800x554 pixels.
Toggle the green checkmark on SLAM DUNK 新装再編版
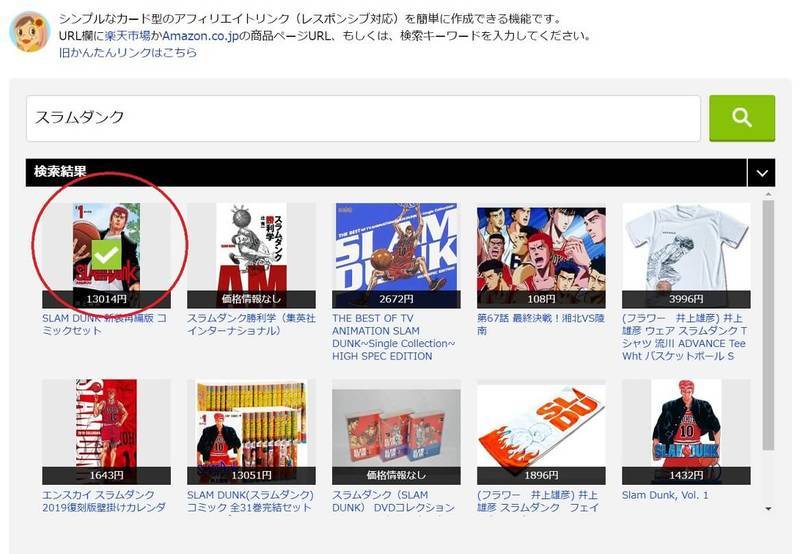[106, 254]
